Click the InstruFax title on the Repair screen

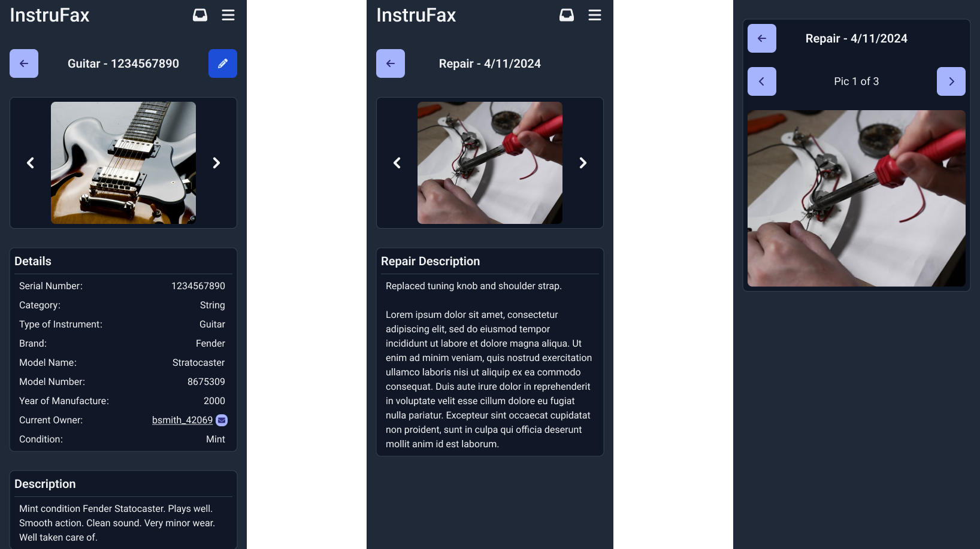pyautogui.click(x=415, y=15)
